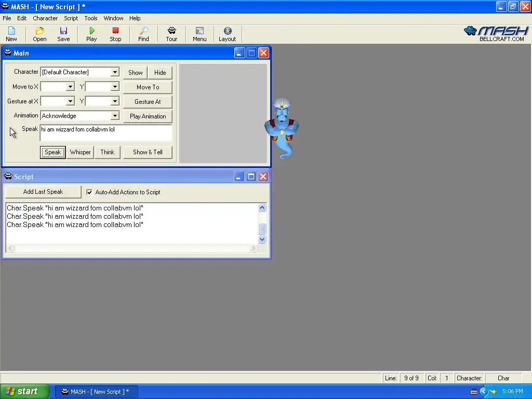Image resolution: width=532 pixels, height=399 pixels.
Task: Click the Gesture At button
Action: 148,102
